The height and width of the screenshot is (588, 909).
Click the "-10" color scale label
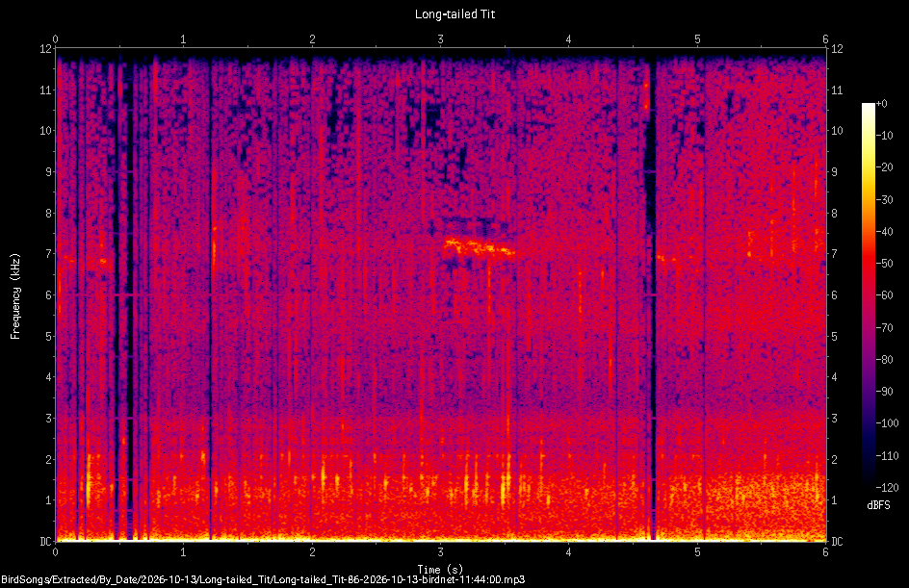[884, 136]
